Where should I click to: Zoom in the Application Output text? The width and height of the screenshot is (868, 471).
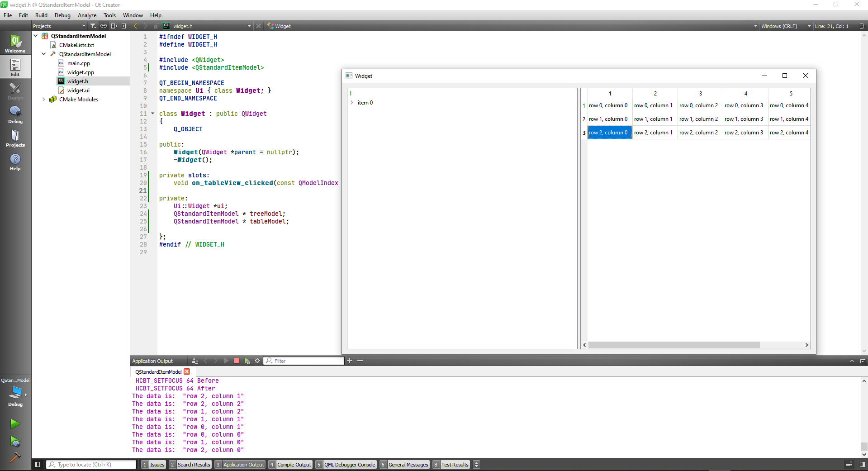(x=350, y=361)
